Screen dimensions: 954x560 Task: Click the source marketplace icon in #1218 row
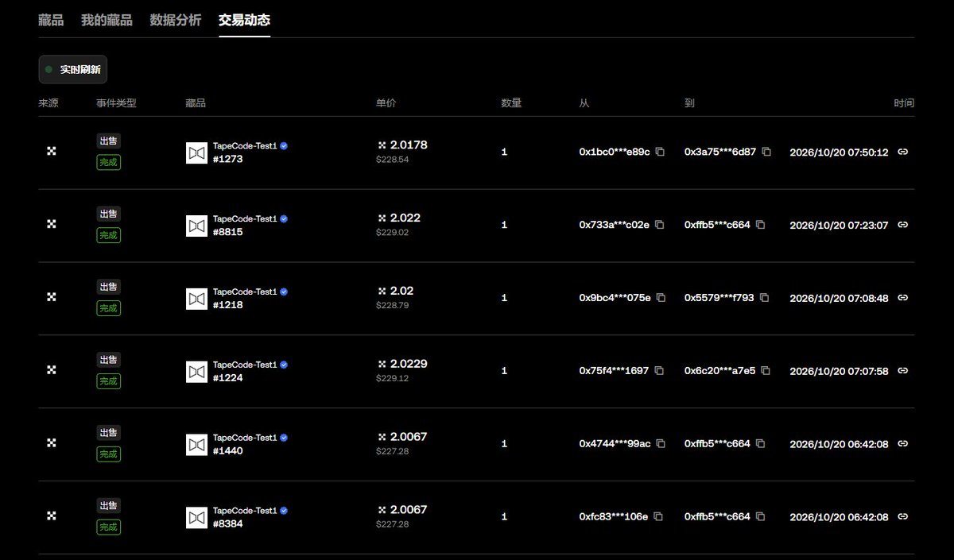click(x=52, y=297)
